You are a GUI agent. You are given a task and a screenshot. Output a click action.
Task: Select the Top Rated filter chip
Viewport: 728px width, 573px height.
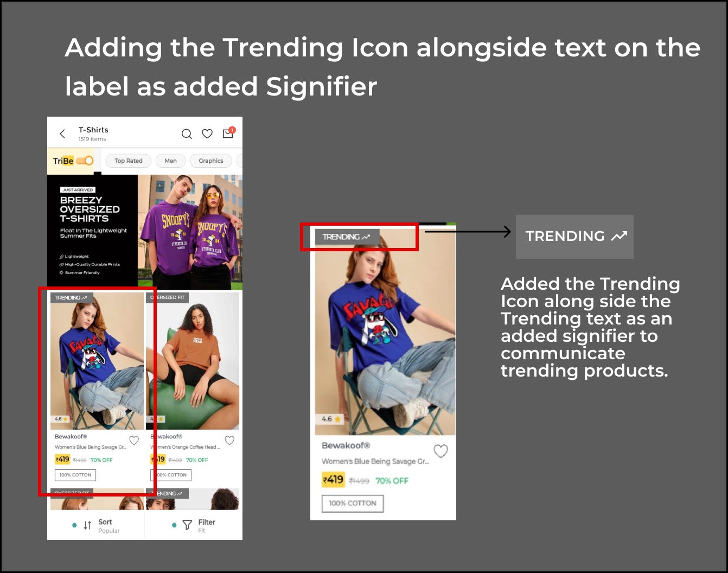(x=129, y=161)
